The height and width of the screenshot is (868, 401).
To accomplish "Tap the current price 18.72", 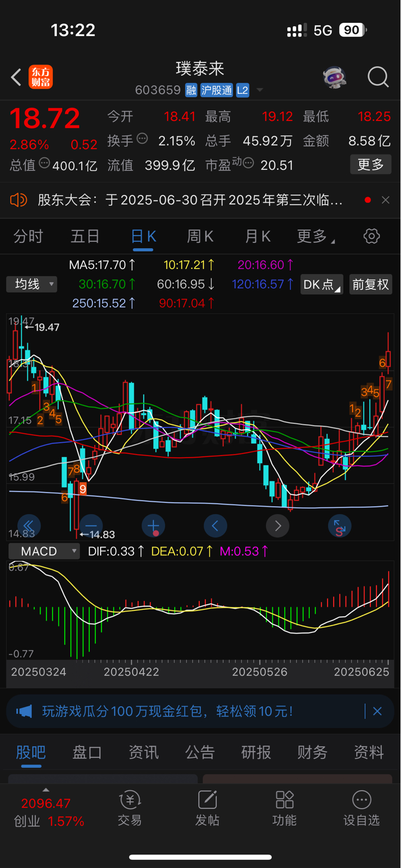I will tap(45, 118).
